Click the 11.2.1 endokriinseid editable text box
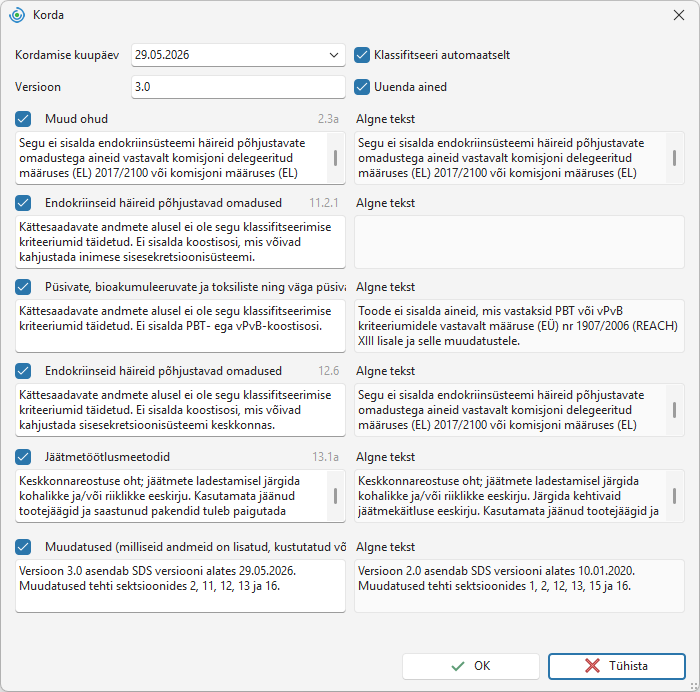 point(180,242)
